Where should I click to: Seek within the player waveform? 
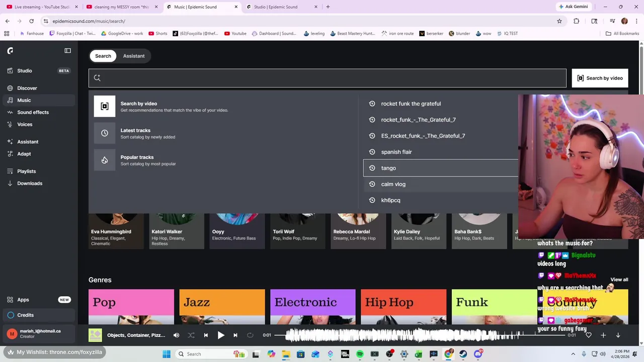[419, 335]
